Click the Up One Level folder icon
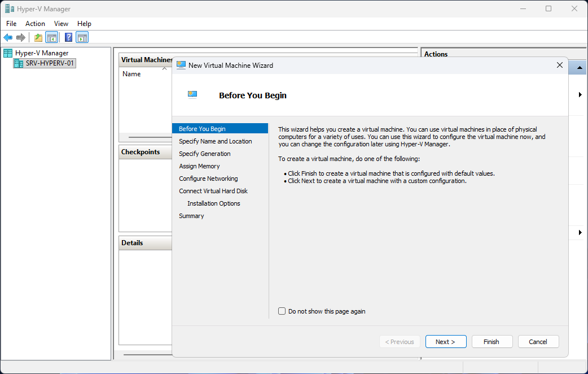Screen dimensions: 588x374 click(x=38, y=38)
